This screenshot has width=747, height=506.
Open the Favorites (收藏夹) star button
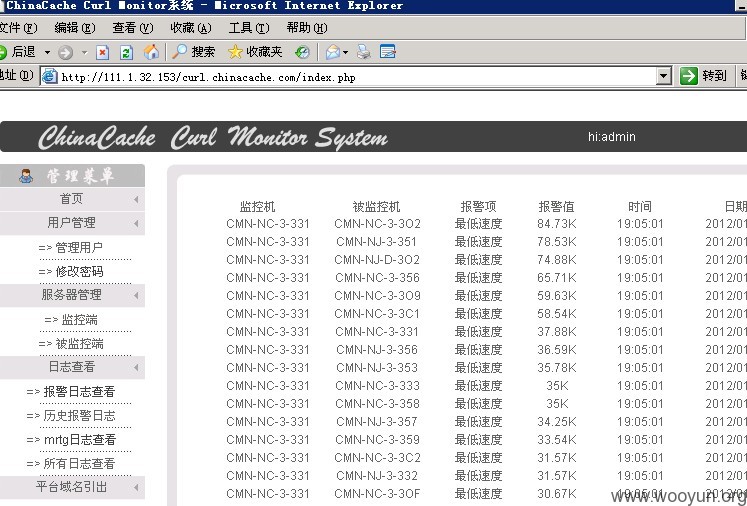click(x=255, y=51)
